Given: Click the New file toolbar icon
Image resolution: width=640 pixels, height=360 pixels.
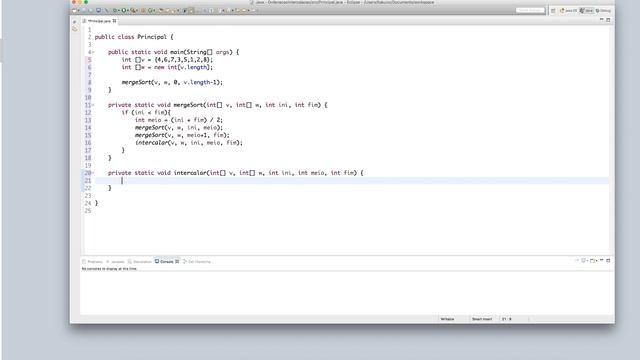Looking at the screenshot, I should pos(74,11).
